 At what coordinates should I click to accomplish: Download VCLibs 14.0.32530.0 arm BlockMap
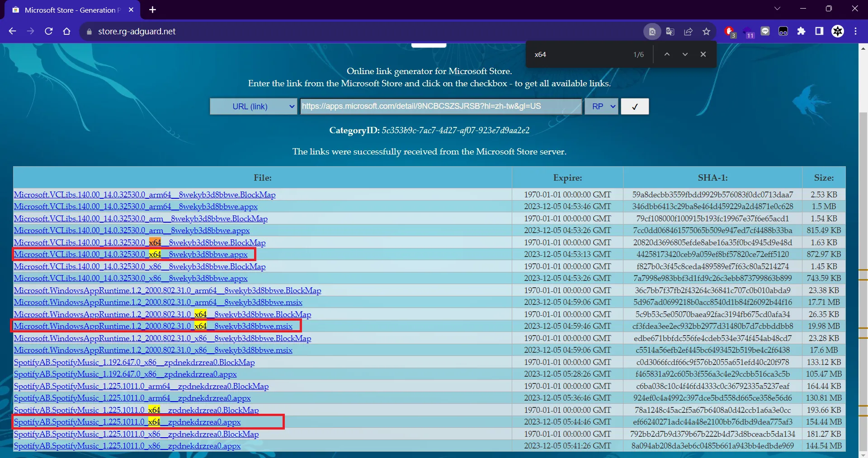click(x=141, y=219)
